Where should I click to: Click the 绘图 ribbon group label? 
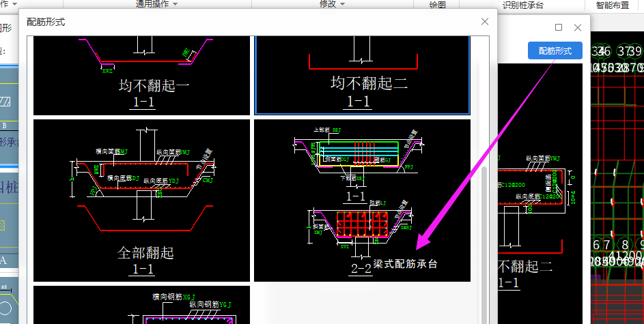437,5
